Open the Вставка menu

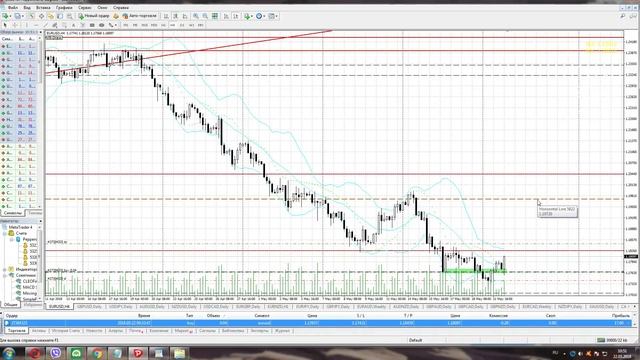pos(43,7)
